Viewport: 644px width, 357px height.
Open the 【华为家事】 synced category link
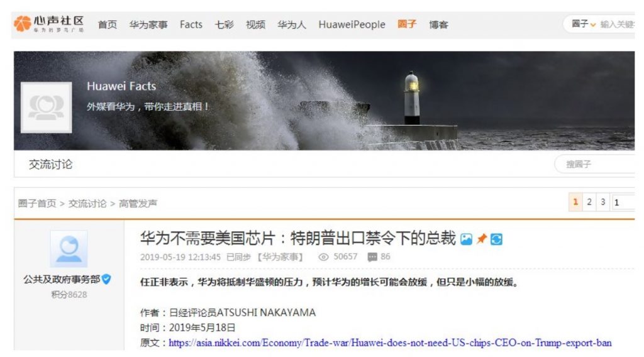pos(280,257)
